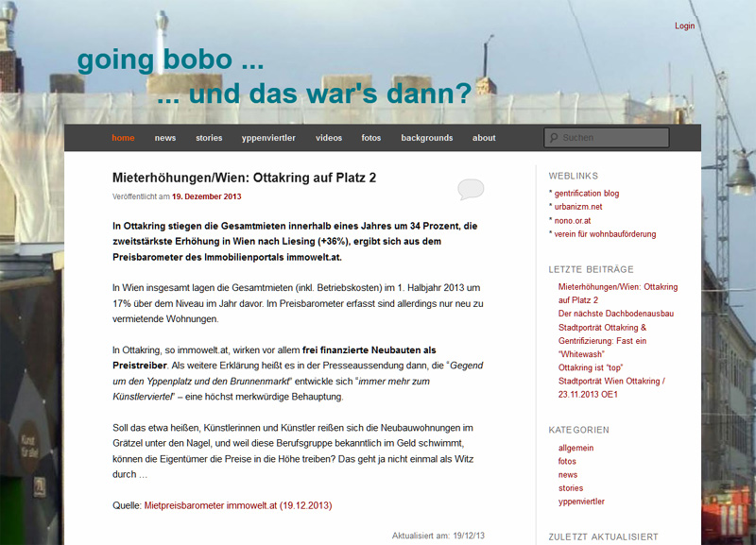The height and width of the screenshot is (545, 756).
Task: Click the 'Aktualisiert am: 19/12/13' text
Action: point(438,536)
